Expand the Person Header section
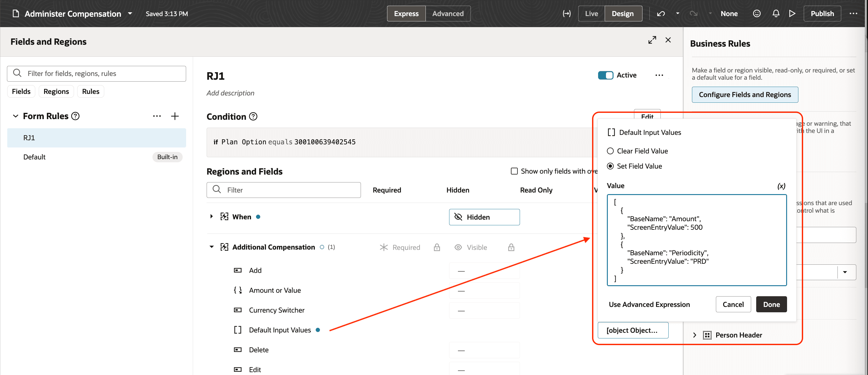 coord(695,335)
